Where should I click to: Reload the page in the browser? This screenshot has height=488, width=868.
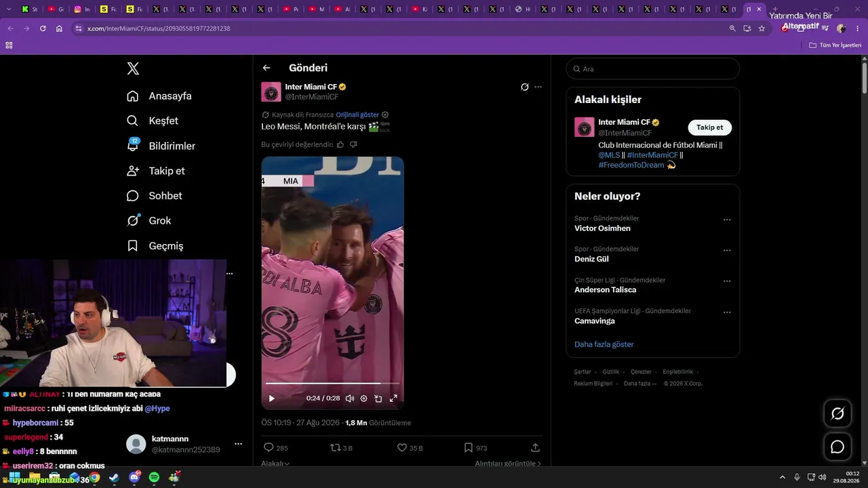point(43,28)
